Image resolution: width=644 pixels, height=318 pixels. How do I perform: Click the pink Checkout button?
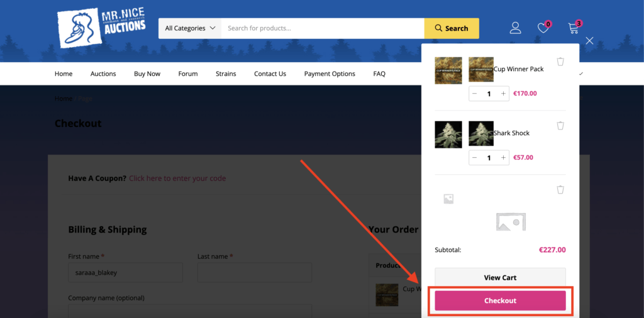coord(500,301)
